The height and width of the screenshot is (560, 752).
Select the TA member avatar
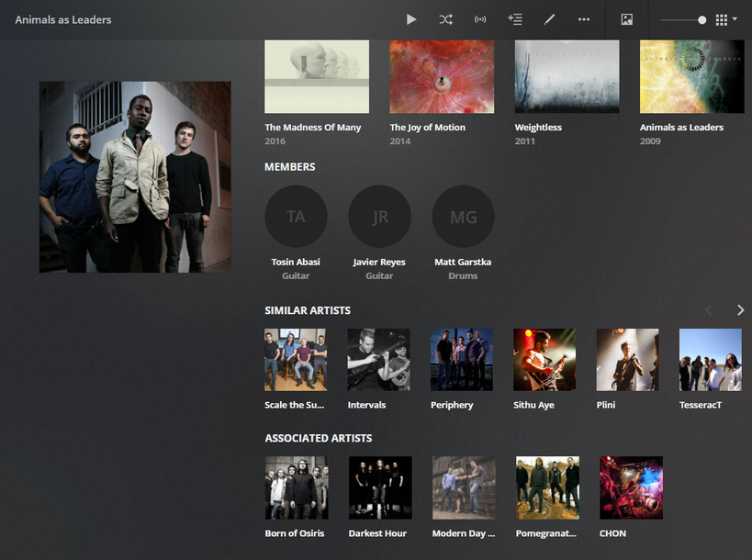click(x=296, y=217)
